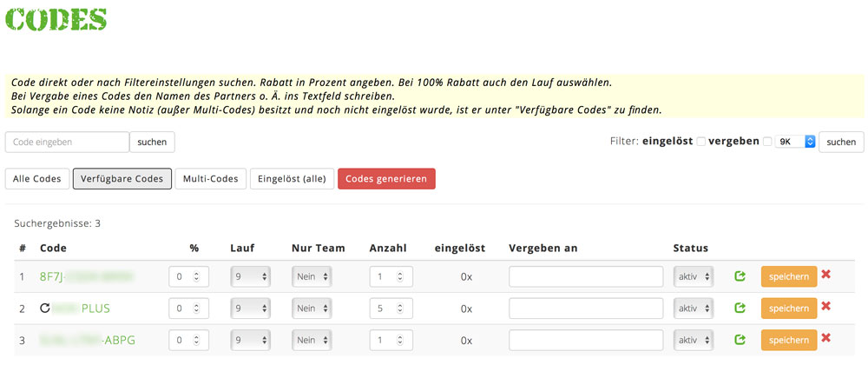
Task: Open Status dropdown in row 3
Action: (694, 340)
